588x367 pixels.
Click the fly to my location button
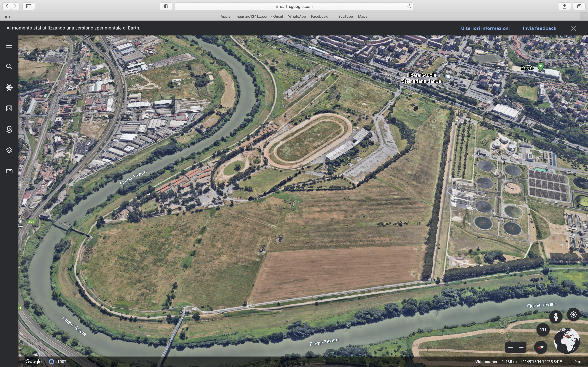coord(573,315)
